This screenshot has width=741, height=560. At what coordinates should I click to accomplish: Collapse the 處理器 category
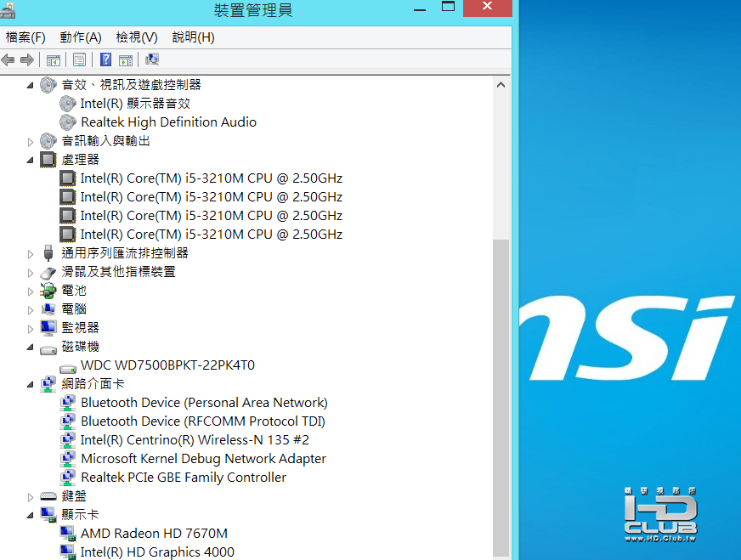(x=31, y=161)
